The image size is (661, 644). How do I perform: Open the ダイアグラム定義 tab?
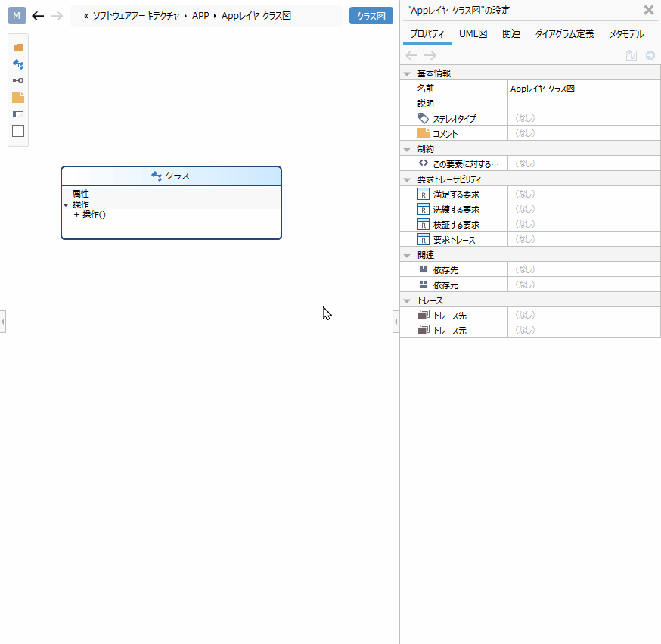(564, 34)
